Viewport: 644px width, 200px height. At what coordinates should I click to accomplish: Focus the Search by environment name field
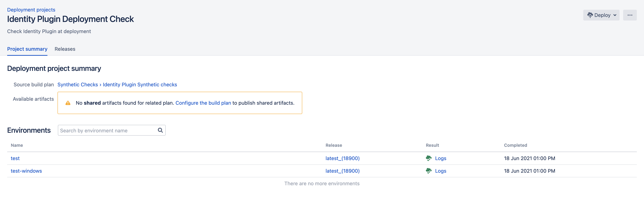pyautogui.click(x=112, y=130)
